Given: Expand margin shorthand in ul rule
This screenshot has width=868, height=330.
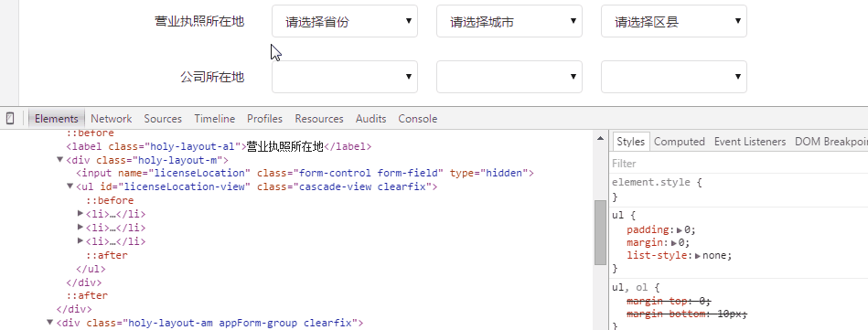Looking at the screenshot, I should (674, 242).
